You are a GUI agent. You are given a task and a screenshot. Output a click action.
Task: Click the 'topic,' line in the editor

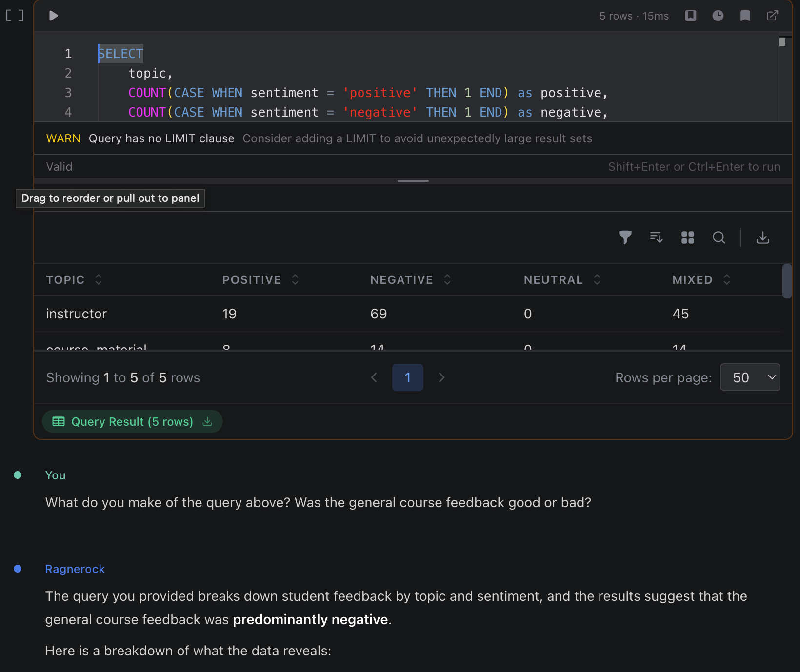coord(151,73)
